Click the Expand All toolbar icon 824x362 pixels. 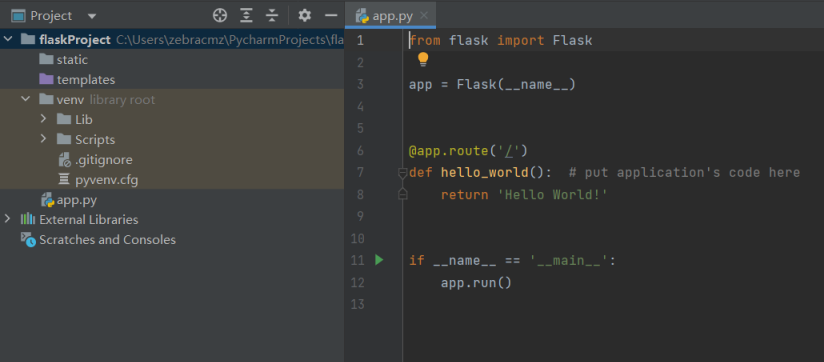[x=246, y=16]
